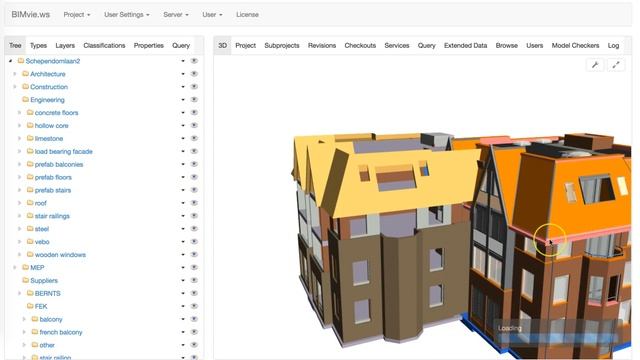Switch to the Layers tab

point(65,45)
